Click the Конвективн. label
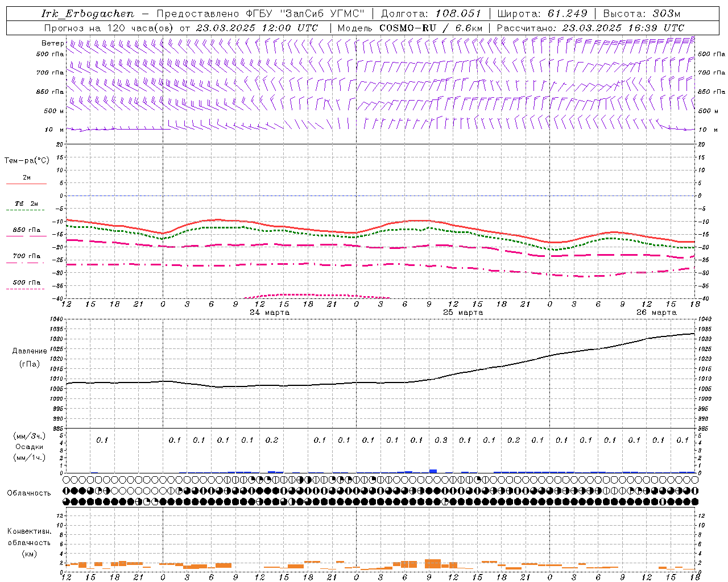728x582 pixels. 29,531
